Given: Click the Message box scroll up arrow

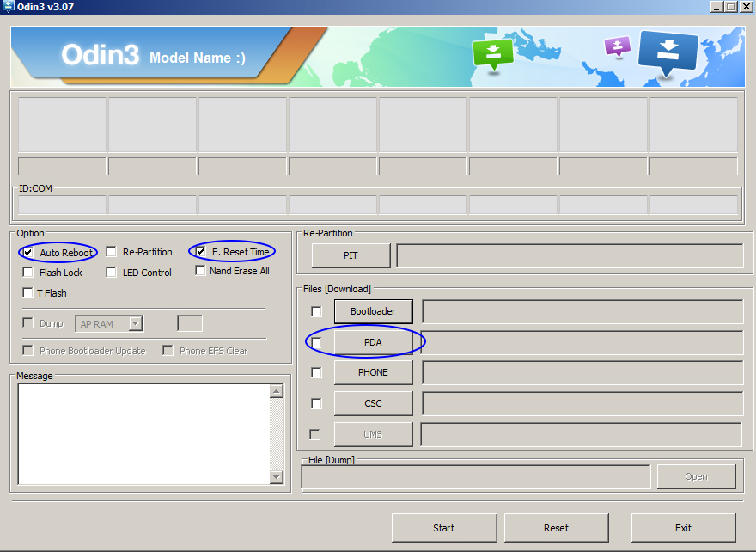Looking at the screenshot, I should (x=277, y=391).
